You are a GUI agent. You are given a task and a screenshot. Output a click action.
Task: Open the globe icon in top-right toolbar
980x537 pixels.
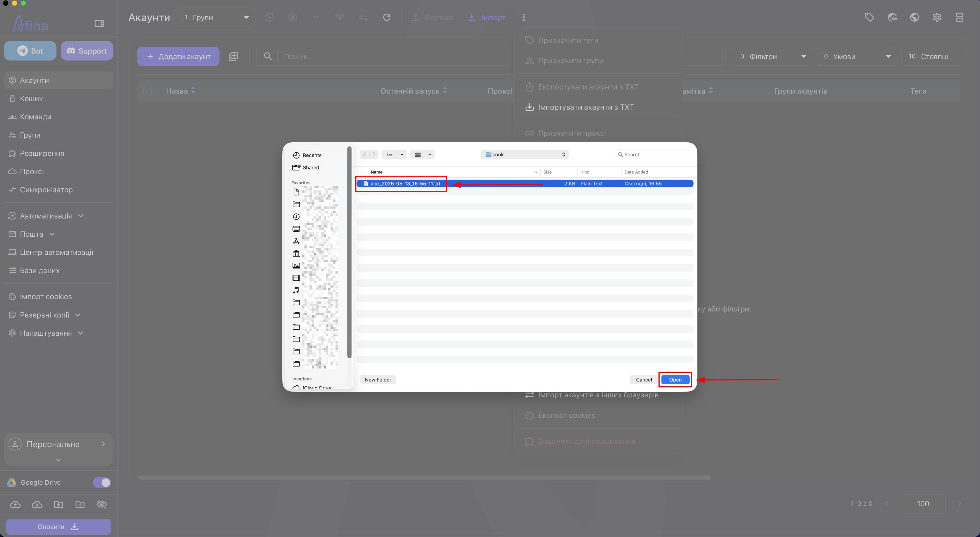click(915, 18)
